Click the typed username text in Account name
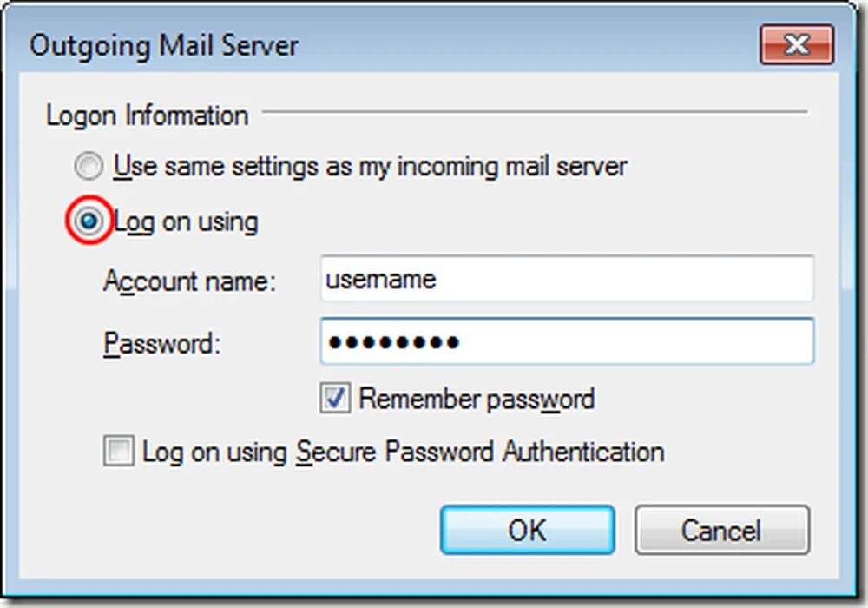 click(x=381, y=280)
